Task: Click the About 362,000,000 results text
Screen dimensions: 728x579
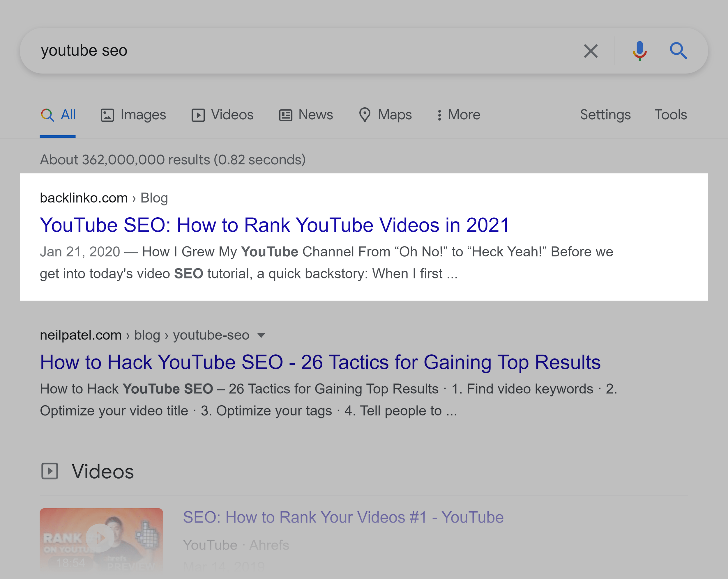Action: point(173,160)
